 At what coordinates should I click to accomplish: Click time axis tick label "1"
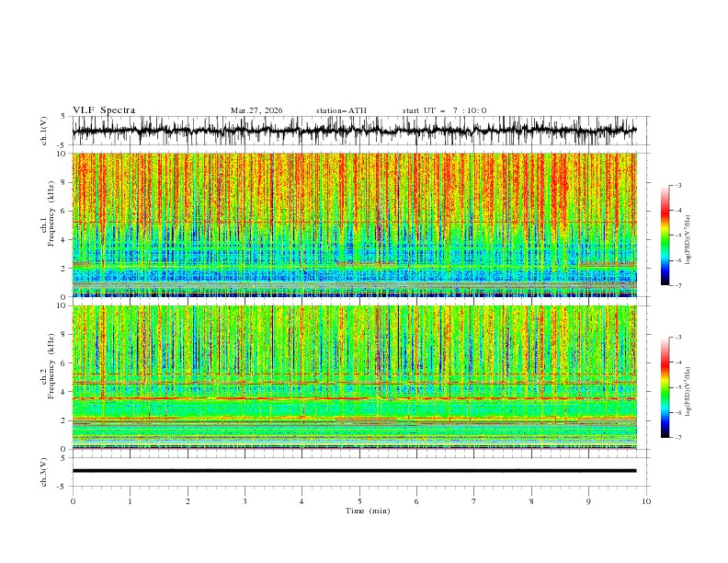tap(130, 501)
